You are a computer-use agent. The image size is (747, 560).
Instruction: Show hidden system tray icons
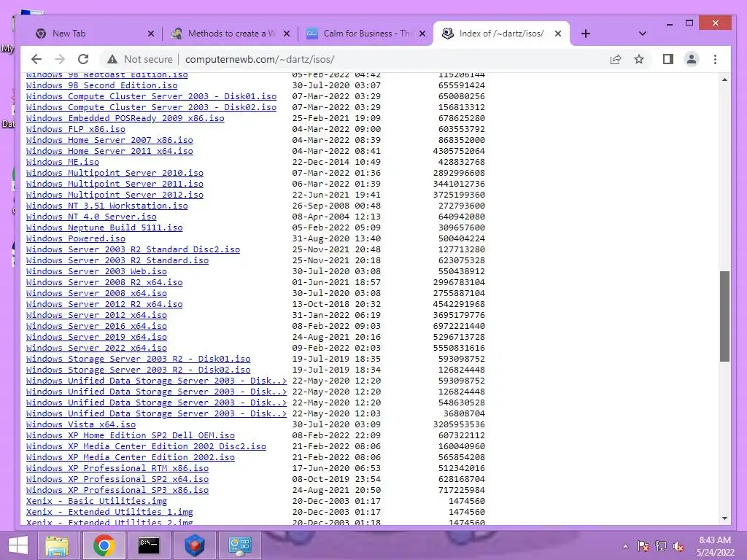pyautogui.click(x=625, y=546)
